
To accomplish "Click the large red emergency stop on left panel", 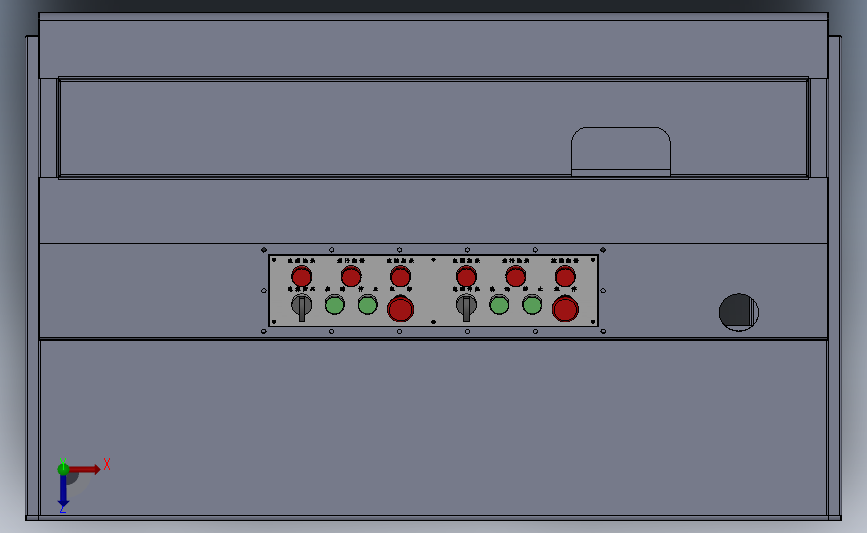I will tap(400, 309).
